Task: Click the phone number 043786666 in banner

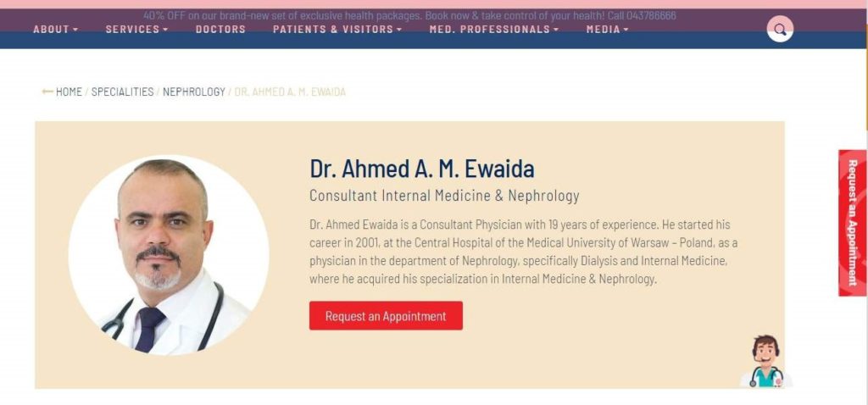Action: tap(651, 15)
